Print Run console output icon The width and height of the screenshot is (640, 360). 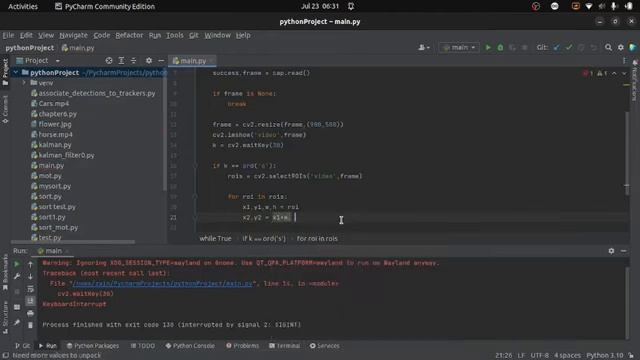[x=30, y=313]
